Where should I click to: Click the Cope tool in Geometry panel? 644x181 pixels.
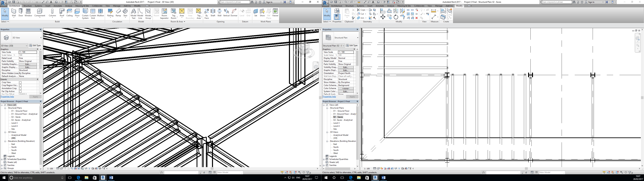coord(362,10)
